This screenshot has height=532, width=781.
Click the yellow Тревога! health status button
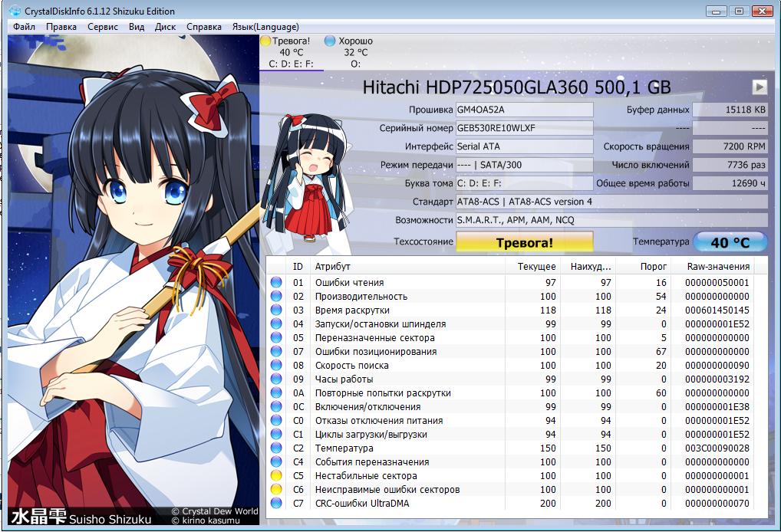(525, 242)
